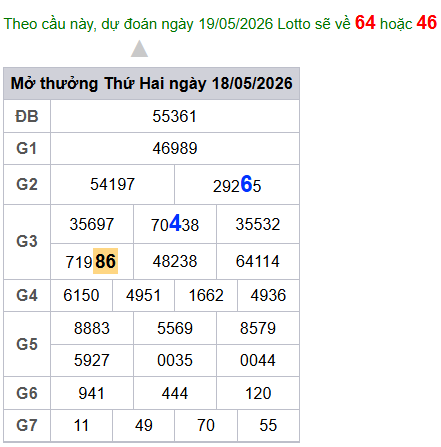
Task: Click the highlighted G3 number 71986
Action: click(92, 261)
